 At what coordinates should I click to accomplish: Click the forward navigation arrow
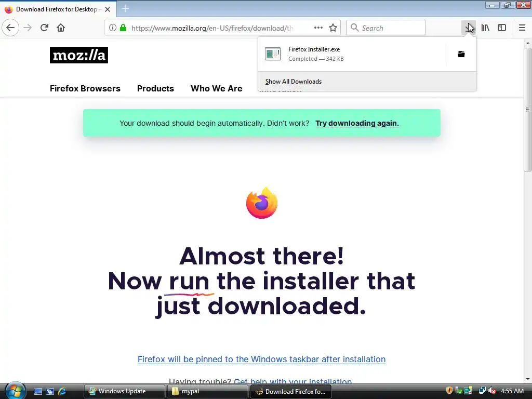coord(28,28)
